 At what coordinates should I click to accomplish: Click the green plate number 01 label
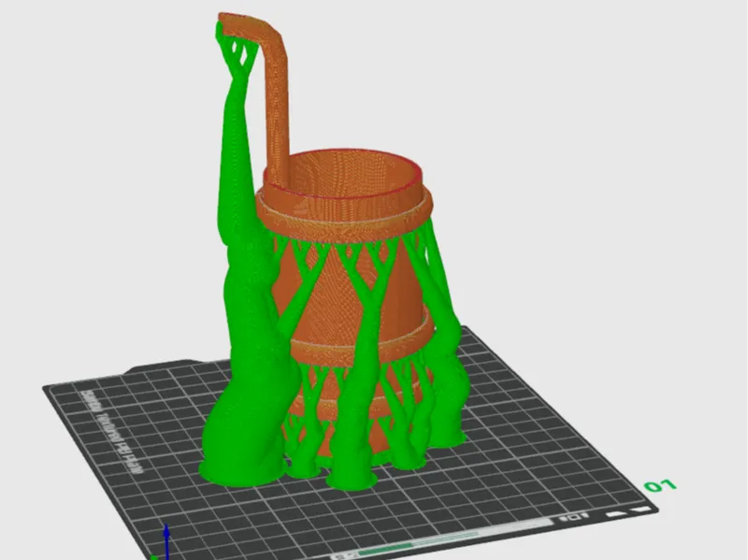pyautogui.click(x=660, y=485)
